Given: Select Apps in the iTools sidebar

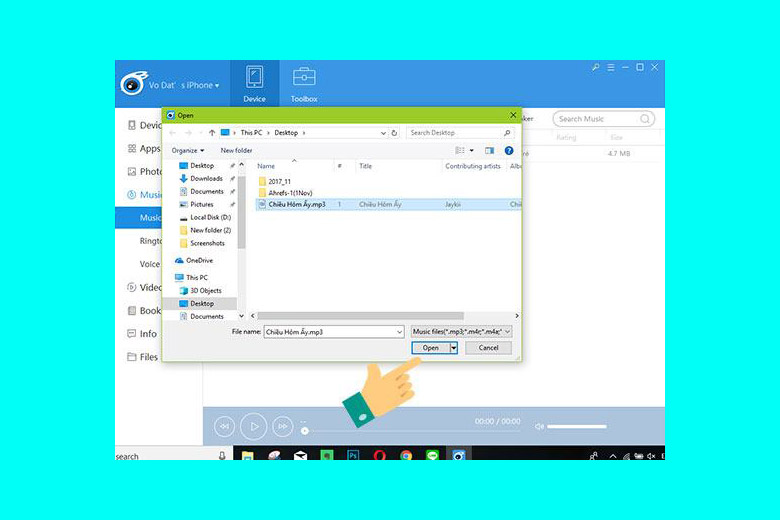Looking at the screenshot, I should pos(150,148).
